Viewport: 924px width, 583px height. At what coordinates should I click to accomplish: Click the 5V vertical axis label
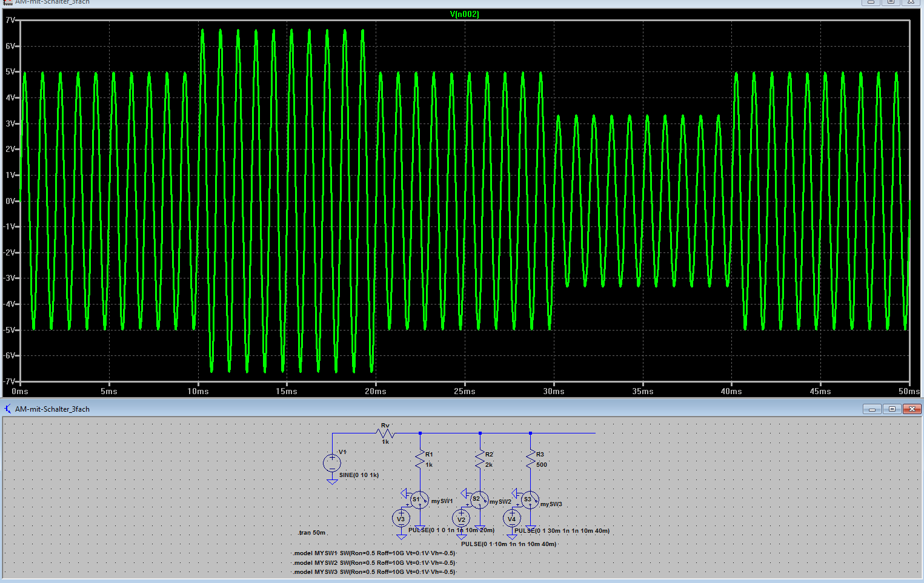point(10,71)
